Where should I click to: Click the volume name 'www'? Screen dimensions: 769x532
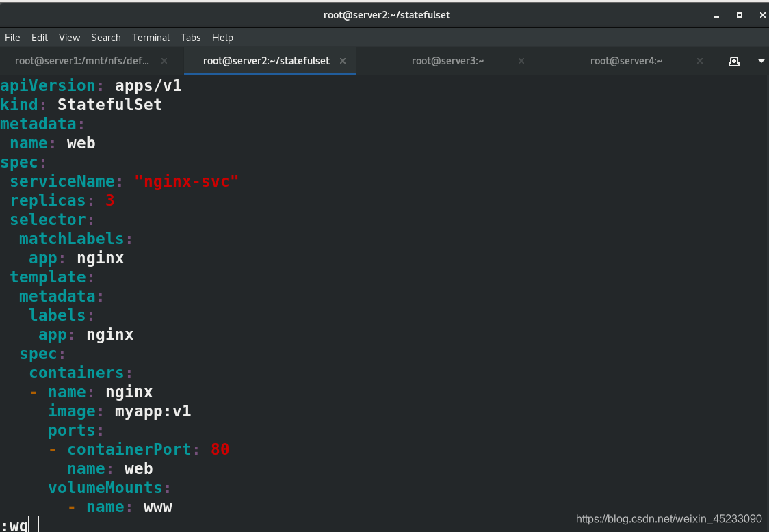(158, 507)
